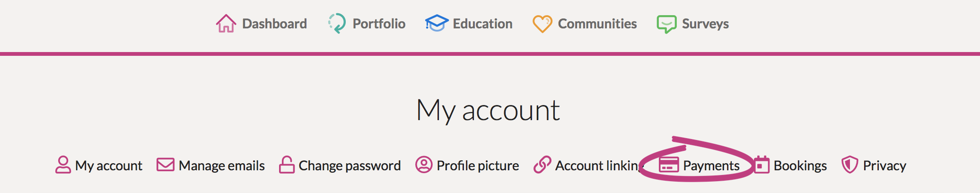Click the Payments credit card icon
This screenshot has height=193, width=980.
(x=669, y=165)
